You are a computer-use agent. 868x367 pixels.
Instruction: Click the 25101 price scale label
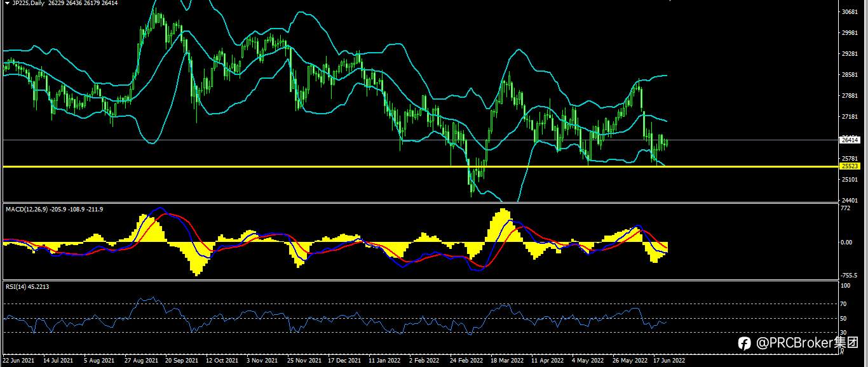[849, 180]
